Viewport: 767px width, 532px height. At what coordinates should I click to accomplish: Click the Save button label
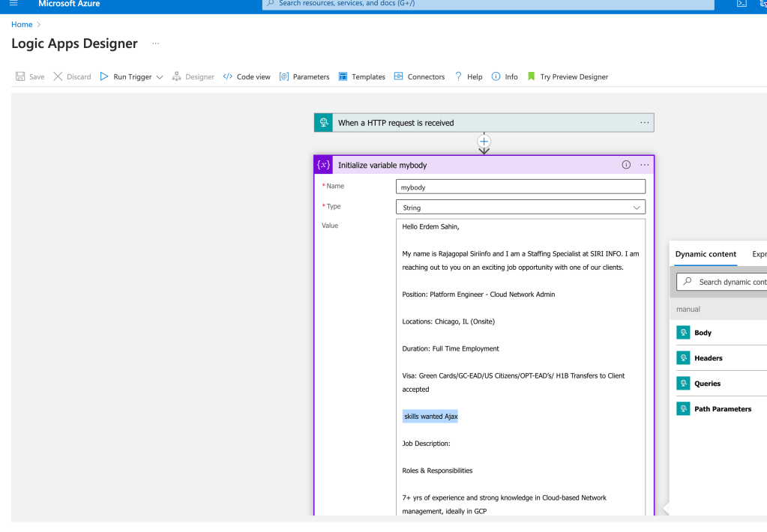point(37,76)
